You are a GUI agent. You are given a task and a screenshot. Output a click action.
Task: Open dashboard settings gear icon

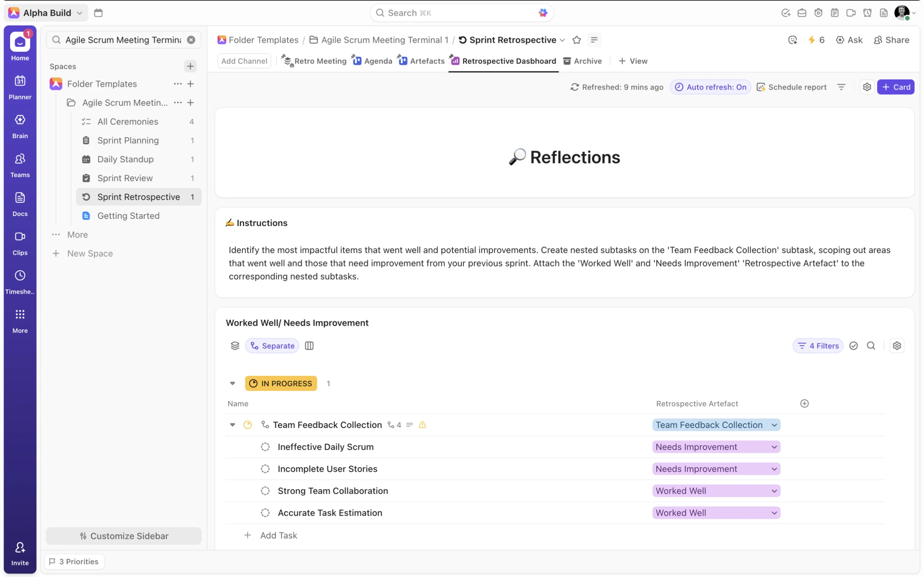(x=867, y=87)
